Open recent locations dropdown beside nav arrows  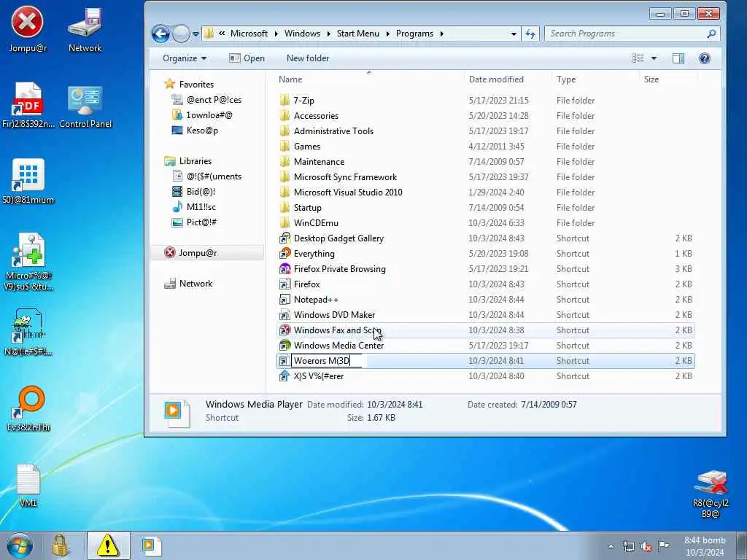[196, 34]
